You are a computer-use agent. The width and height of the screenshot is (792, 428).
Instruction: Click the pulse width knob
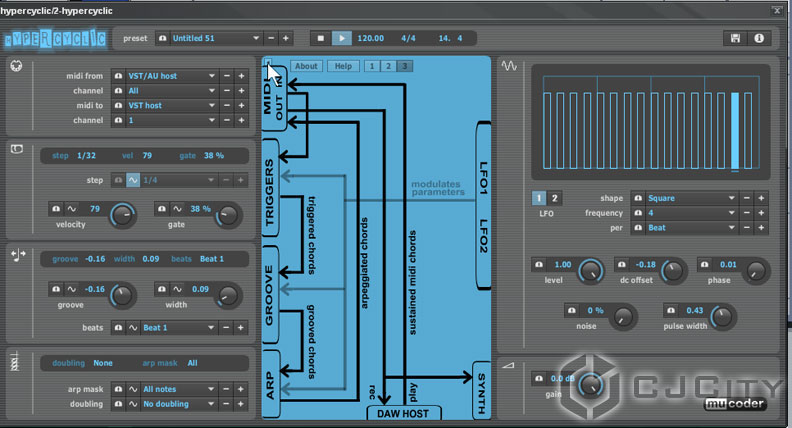click(x=723, y=317)
